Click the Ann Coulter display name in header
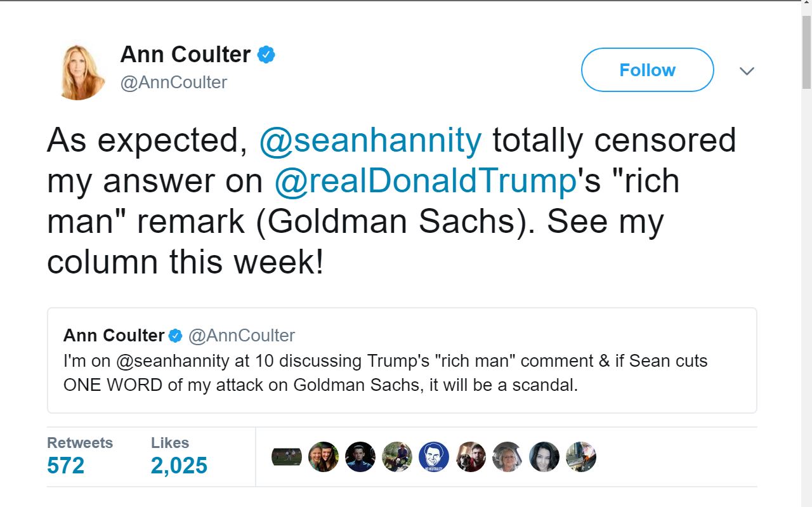This screenshot has height=507, width=812. tap(185, 55)
